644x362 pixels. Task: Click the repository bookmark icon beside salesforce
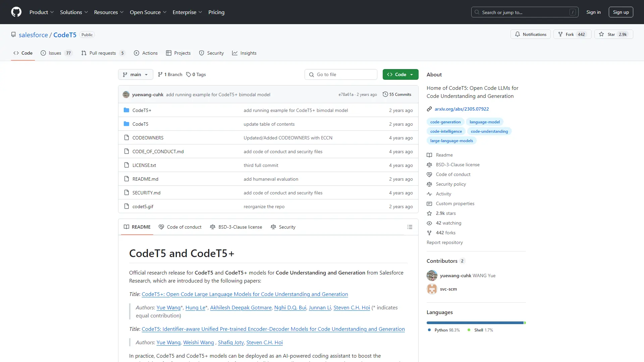[x=13, y=35]
